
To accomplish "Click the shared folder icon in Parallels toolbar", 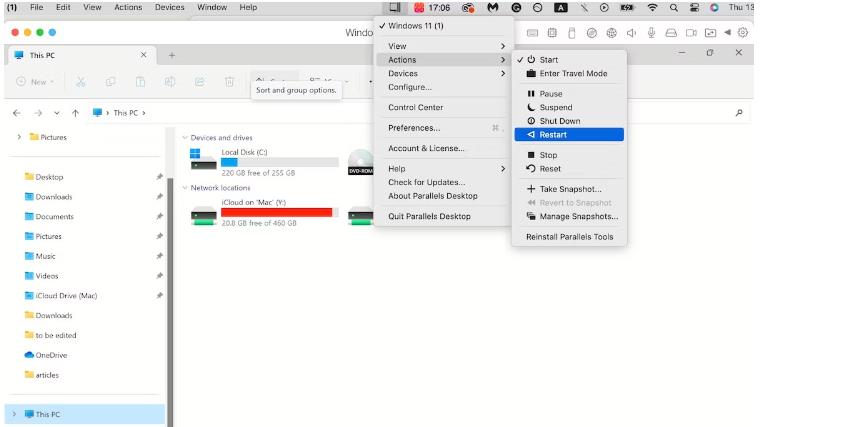I will coord(710,33).
